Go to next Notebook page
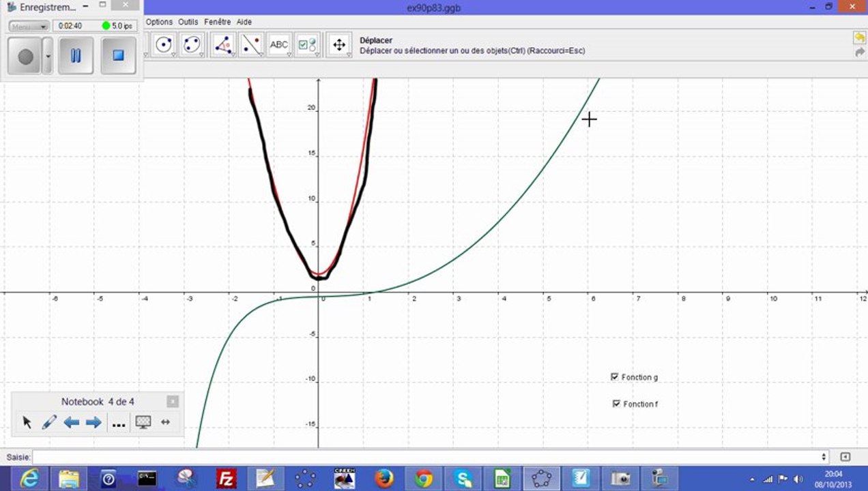Image resolution: width=868 pixels, height=491 pixels. point(93,423)
